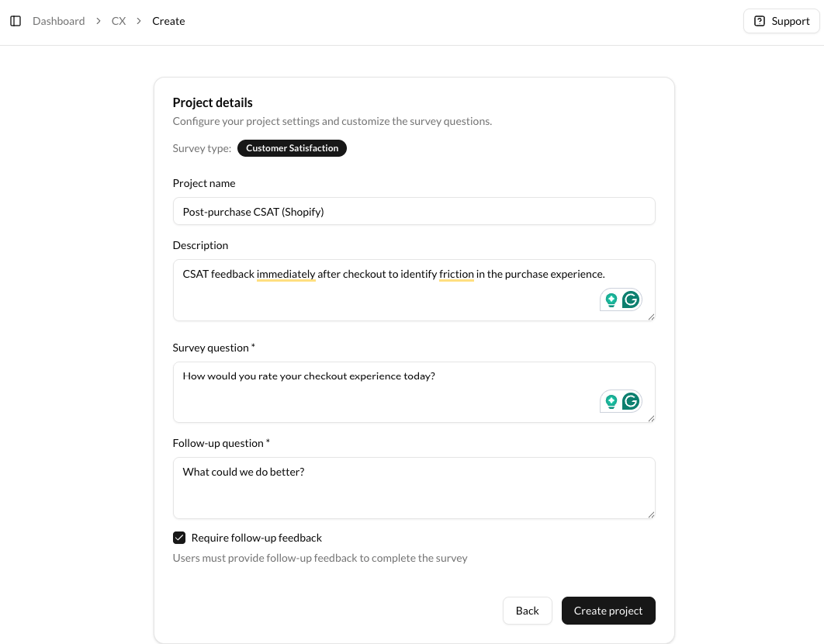Navigate to the CX breadcrumb
Image resolution: width=824 pixels, height=644 pixels.
pos(119,21)
